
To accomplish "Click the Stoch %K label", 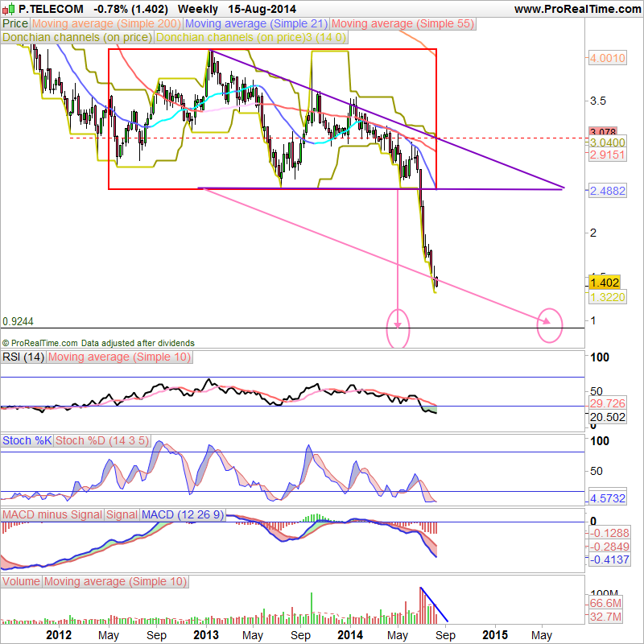I will coord(27,440).
